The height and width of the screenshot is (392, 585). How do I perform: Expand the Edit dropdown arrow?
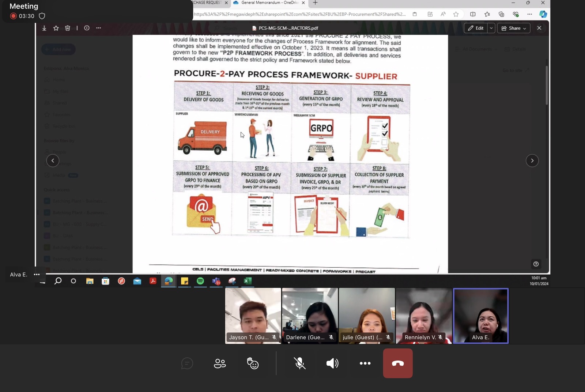pos(491,28)
